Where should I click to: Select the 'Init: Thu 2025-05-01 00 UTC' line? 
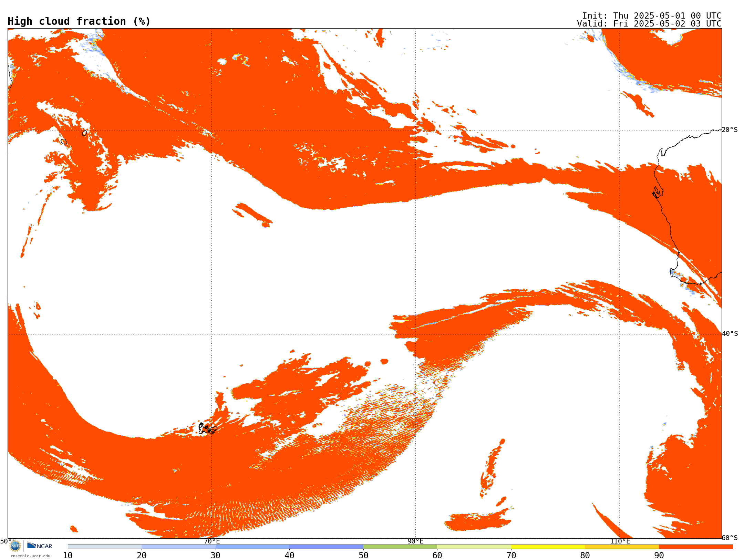[652, 16]
